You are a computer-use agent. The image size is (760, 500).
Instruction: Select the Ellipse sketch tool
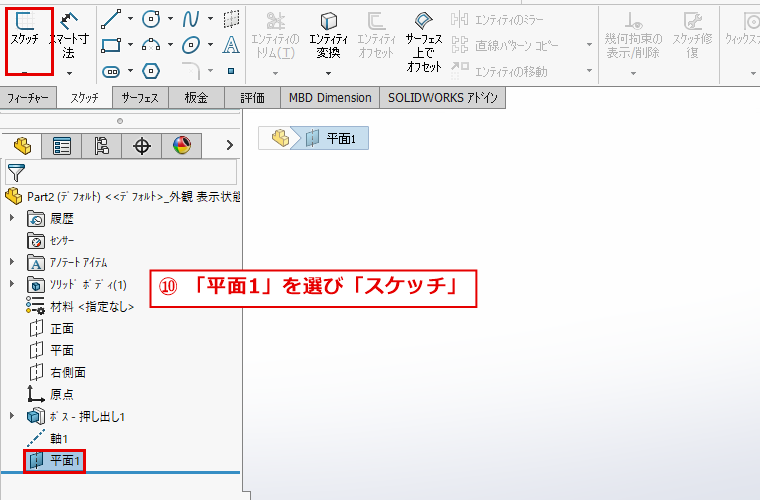pos(190,45)
